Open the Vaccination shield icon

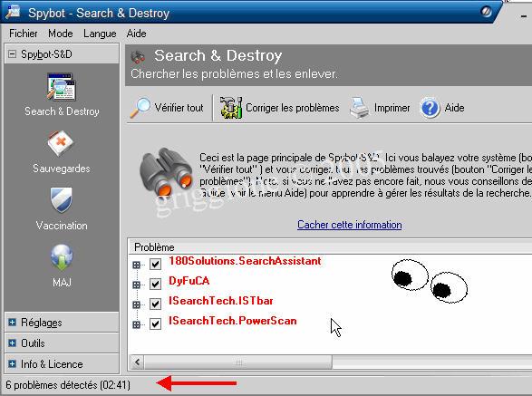pyautogui.click(x=62, y=200)
